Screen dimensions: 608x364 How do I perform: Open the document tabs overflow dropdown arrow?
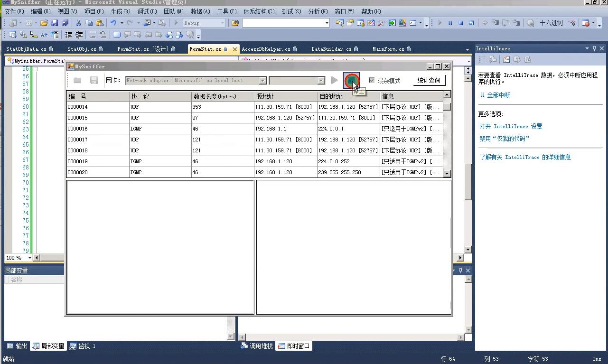tap(467, 49)
